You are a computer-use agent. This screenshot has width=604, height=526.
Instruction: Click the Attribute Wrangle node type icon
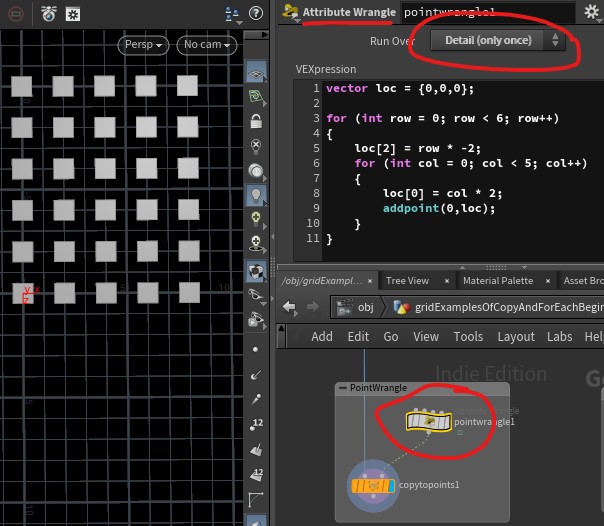pos(291,12)
